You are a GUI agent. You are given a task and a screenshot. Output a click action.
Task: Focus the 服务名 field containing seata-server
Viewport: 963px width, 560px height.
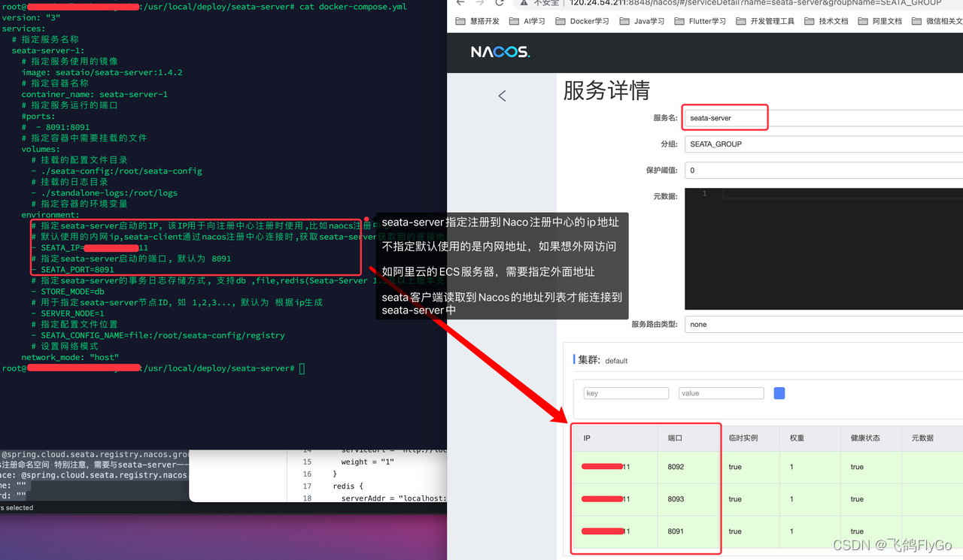click(822, 118)
